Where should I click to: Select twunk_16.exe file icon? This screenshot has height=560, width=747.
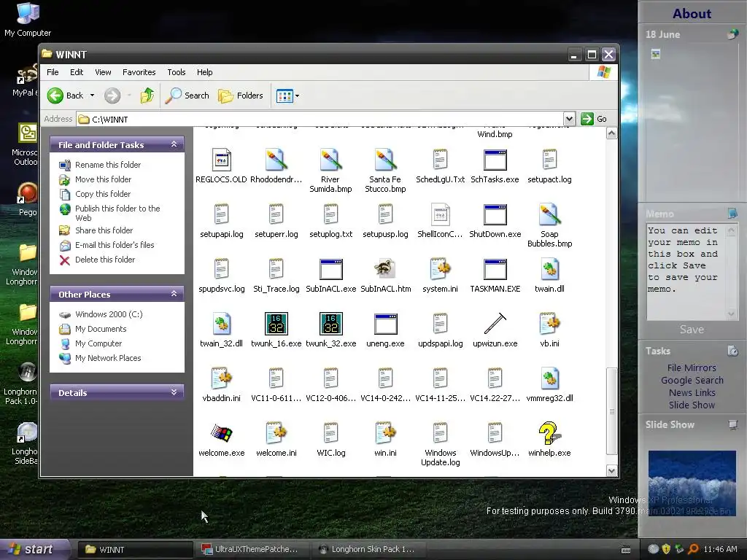click(x=276, y=324)
